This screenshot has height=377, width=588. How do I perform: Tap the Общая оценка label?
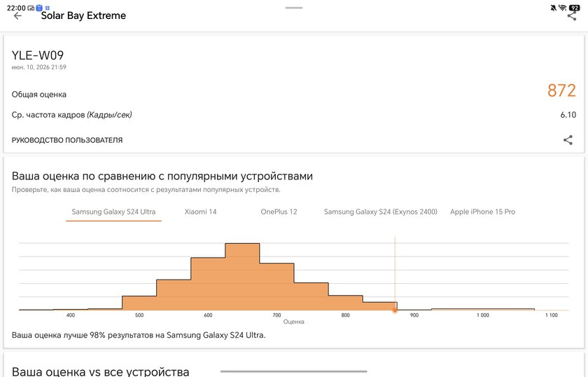(x=39, y=95)
